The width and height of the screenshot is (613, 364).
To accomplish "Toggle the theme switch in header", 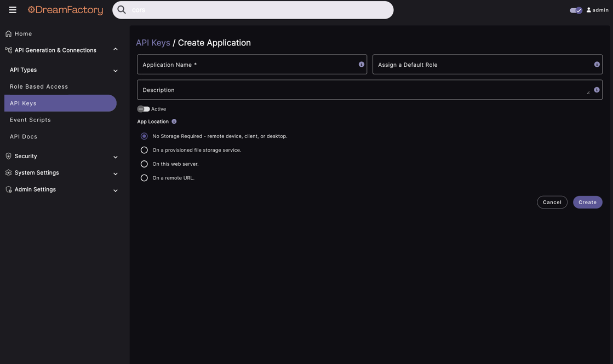I will (x=575, y=10).
